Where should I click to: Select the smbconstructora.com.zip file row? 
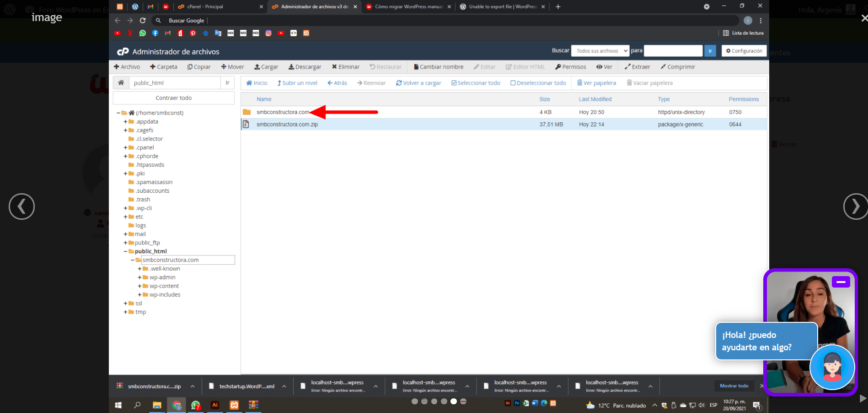[504, 125]
